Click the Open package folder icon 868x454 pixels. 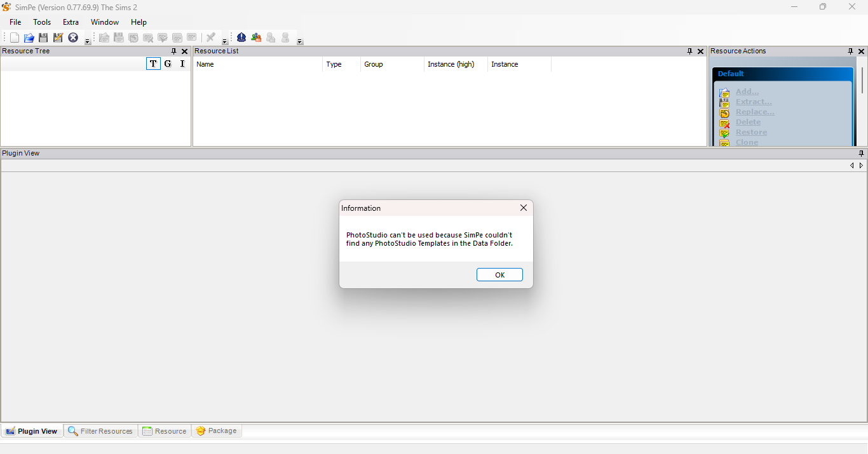point(29,38)
